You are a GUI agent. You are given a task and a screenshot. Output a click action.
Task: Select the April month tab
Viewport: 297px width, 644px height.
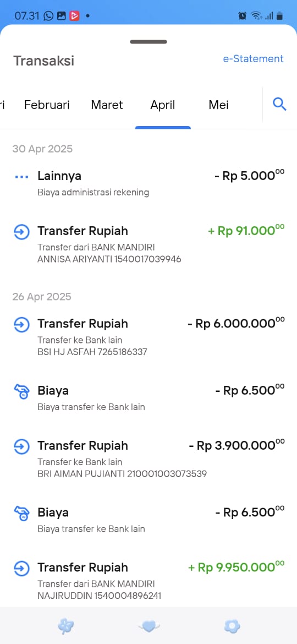click(163, 105)
